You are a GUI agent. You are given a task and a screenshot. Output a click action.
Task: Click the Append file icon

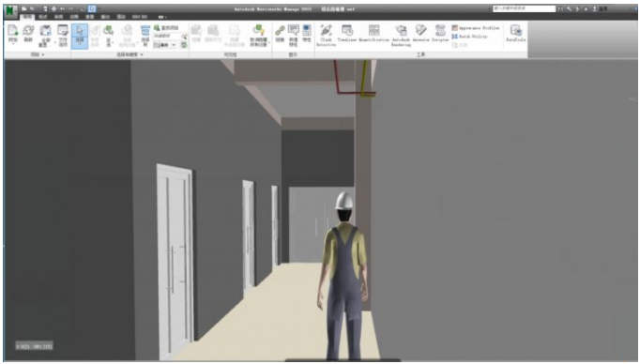(x=13, y=30)
